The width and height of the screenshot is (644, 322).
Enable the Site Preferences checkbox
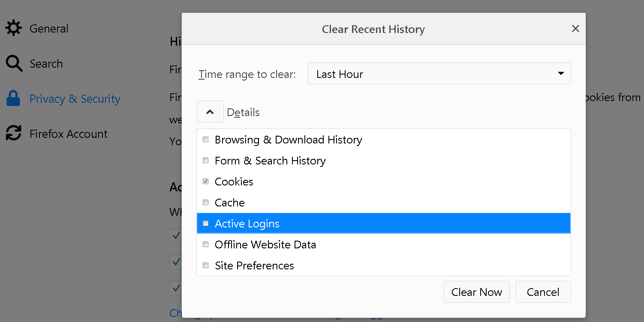pyautogui.click(x=206, y=265)
